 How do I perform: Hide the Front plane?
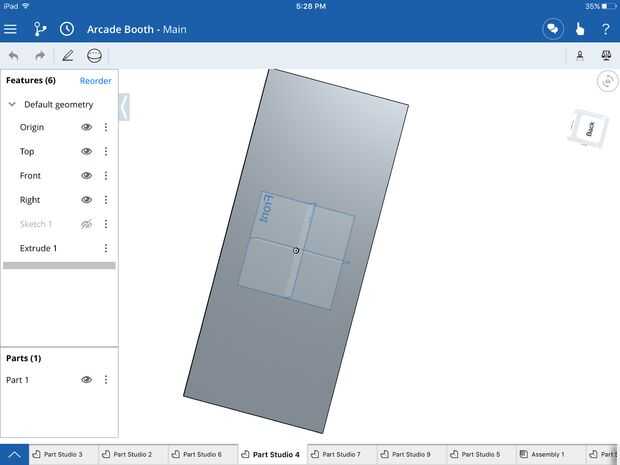tap(87, 176)
